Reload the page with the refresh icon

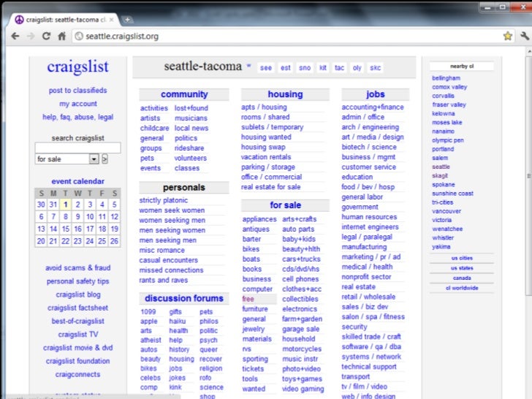tap(46, 36)
